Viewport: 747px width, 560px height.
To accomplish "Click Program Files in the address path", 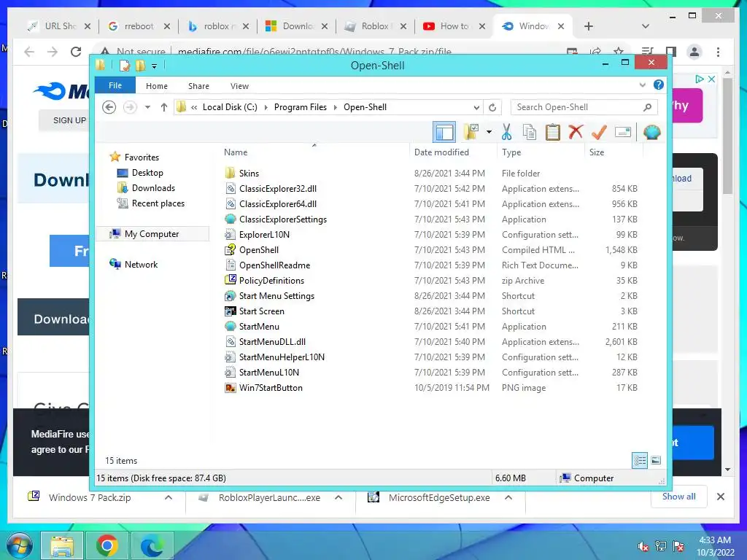I will [x=300, y=107].
